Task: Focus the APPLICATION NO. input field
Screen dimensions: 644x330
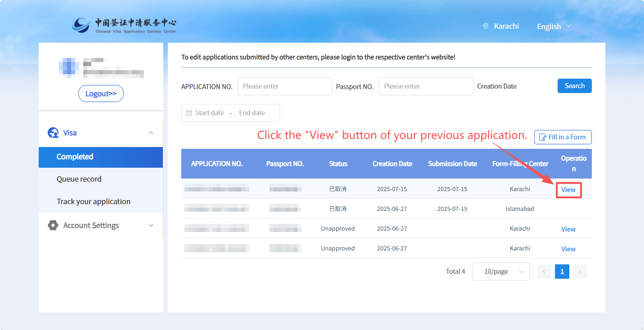Action: tap(285, 86)
